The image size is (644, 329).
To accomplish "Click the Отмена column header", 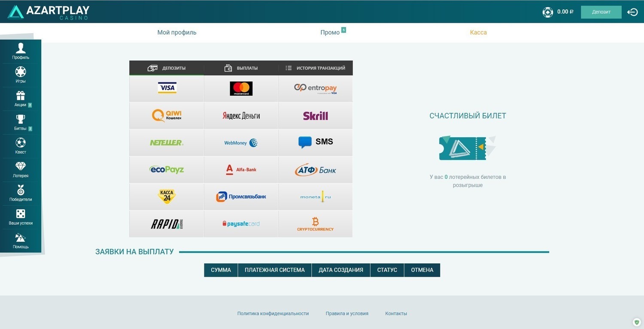I will (422, 270).
